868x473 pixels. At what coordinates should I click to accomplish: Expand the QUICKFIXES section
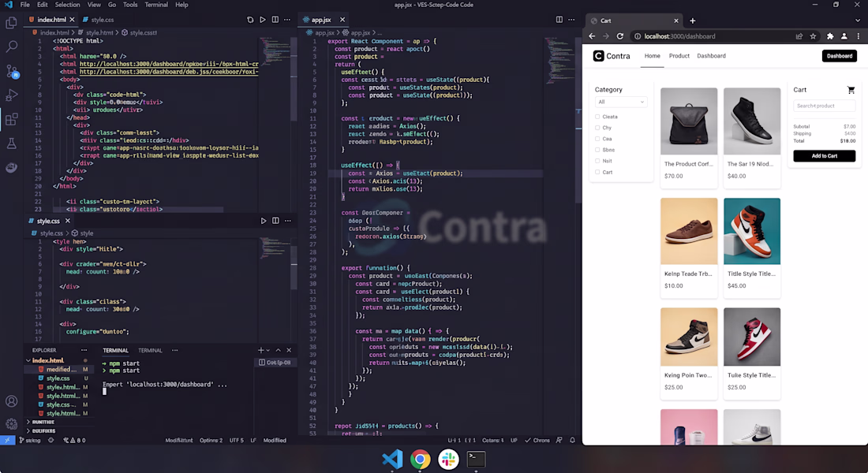pyautogui.click(x=28, y=431)
